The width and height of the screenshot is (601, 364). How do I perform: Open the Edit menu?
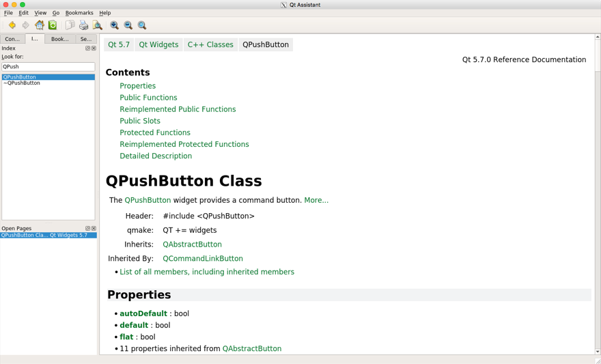click(24, 13)
